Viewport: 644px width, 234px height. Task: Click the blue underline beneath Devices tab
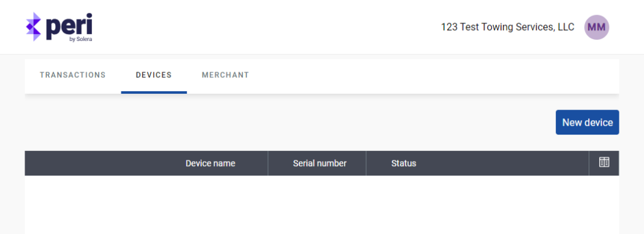(154, 92)
